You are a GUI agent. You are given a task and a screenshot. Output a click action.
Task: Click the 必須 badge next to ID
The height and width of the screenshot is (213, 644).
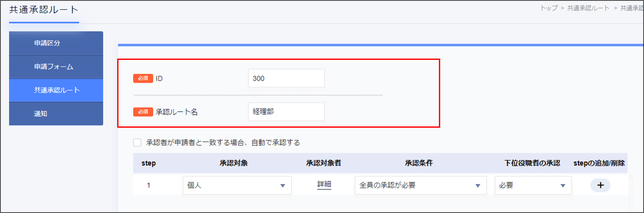(143, 78)
